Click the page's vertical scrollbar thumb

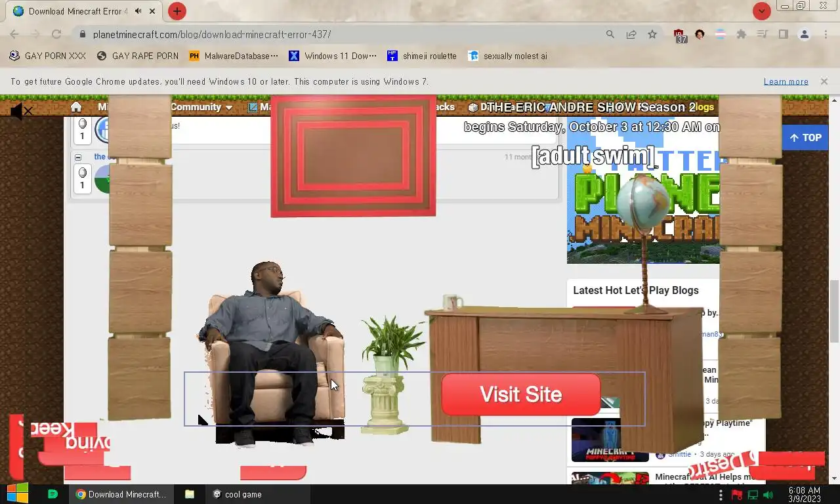(x=834, y=311)
